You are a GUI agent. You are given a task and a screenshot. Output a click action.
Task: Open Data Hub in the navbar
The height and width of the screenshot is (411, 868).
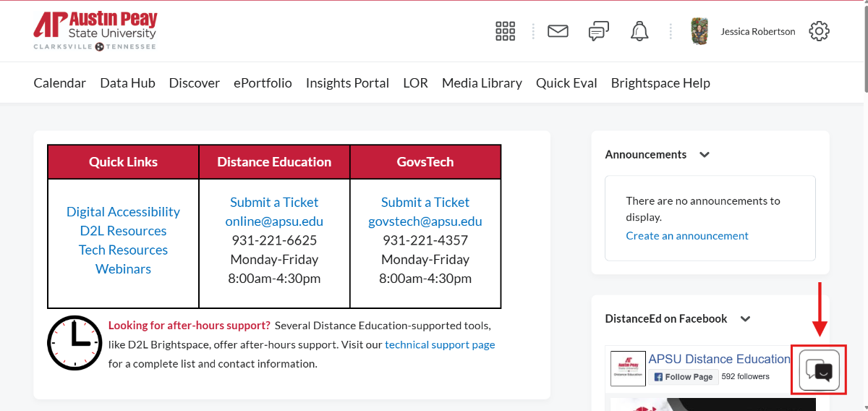[x=127, y=82]
